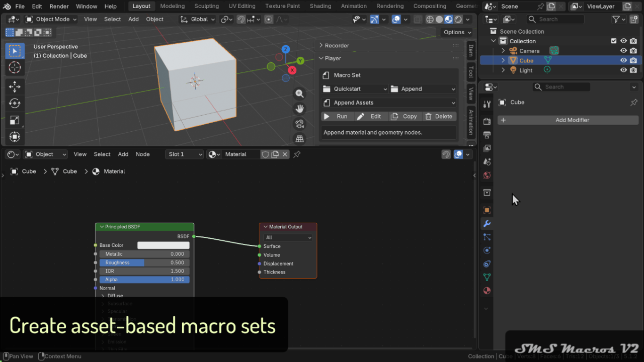Open Material Output target All dropdown

click(288, 237)
